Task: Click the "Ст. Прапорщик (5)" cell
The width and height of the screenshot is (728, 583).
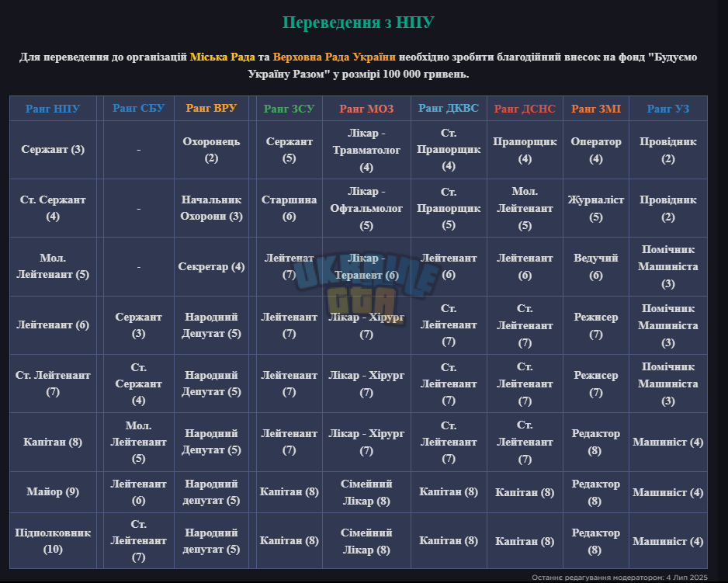Action: click(449, 208)
